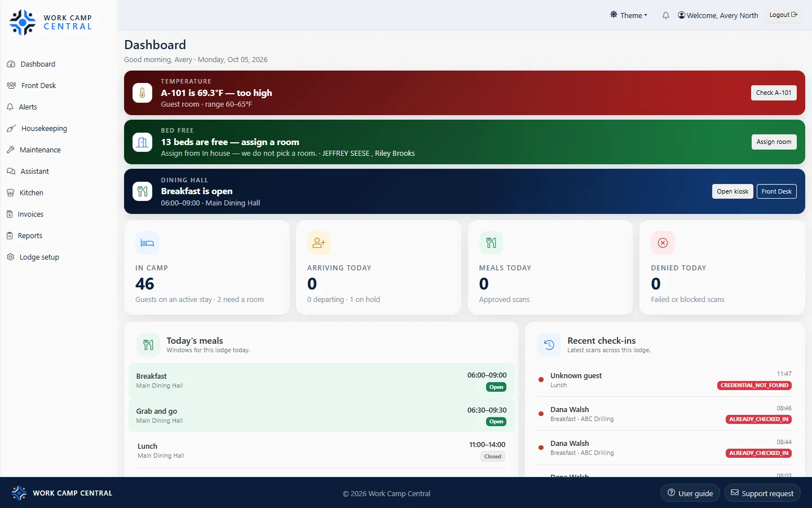This screenshot has width=812, height=508.
Task: Select the Lunch meal row
Action: 321,450
